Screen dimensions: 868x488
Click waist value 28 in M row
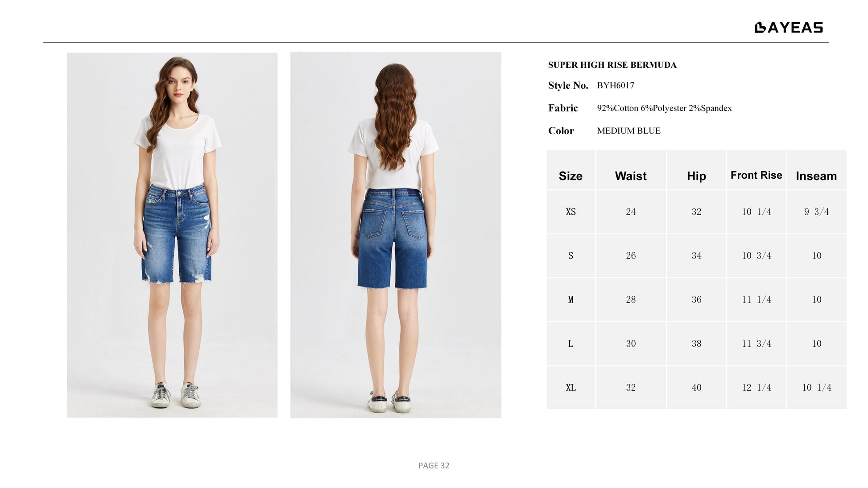pyautogui.click(x=631, y=299)
